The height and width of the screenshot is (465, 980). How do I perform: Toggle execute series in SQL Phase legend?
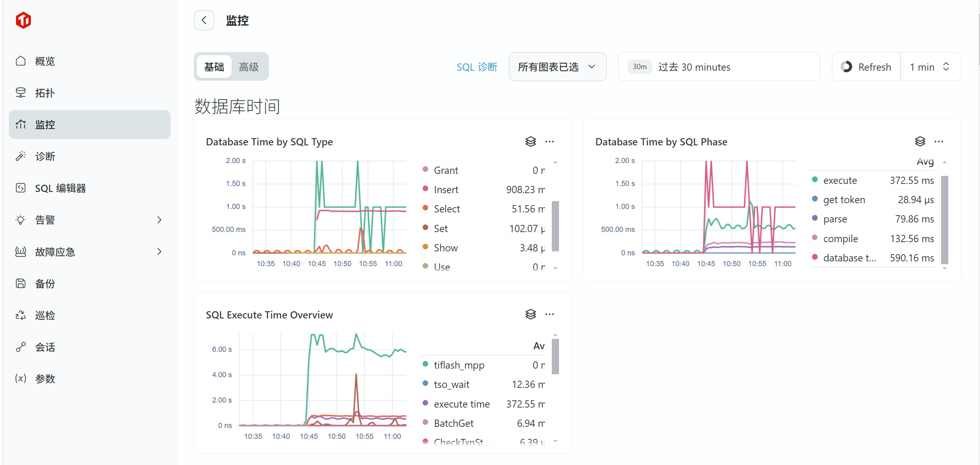840,180
